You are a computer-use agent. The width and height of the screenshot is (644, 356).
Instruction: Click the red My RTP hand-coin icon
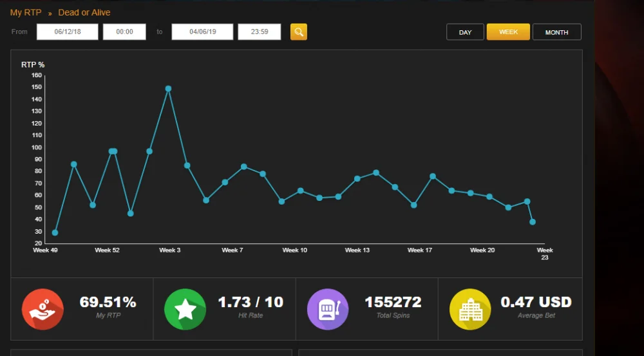(x=43, y=309)
